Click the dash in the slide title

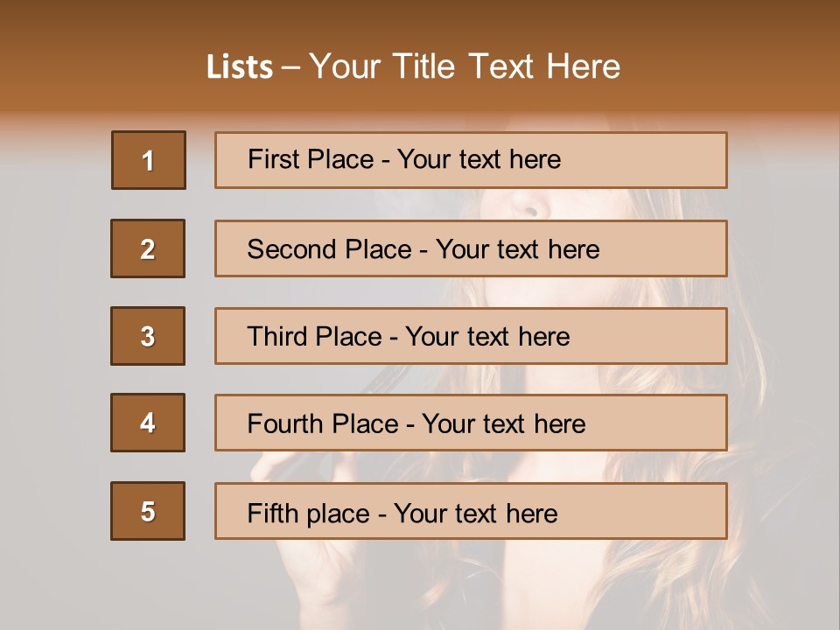[291, 67]
